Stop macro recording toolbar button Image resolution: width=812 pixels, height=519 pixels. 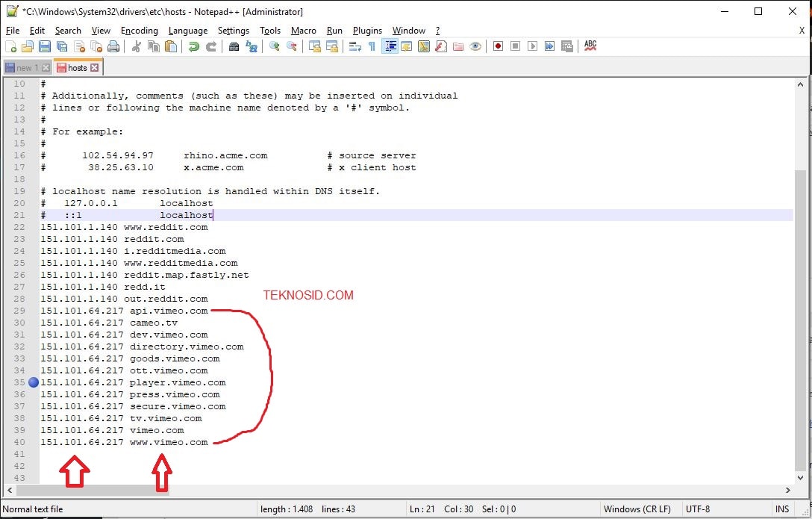pyautogui.click(x=515, y=46)
